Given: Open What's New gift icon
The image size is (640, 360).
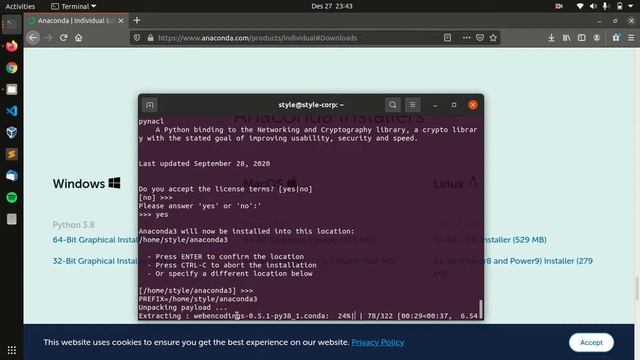Looking at the screenshot, I should tap(616, 38).
